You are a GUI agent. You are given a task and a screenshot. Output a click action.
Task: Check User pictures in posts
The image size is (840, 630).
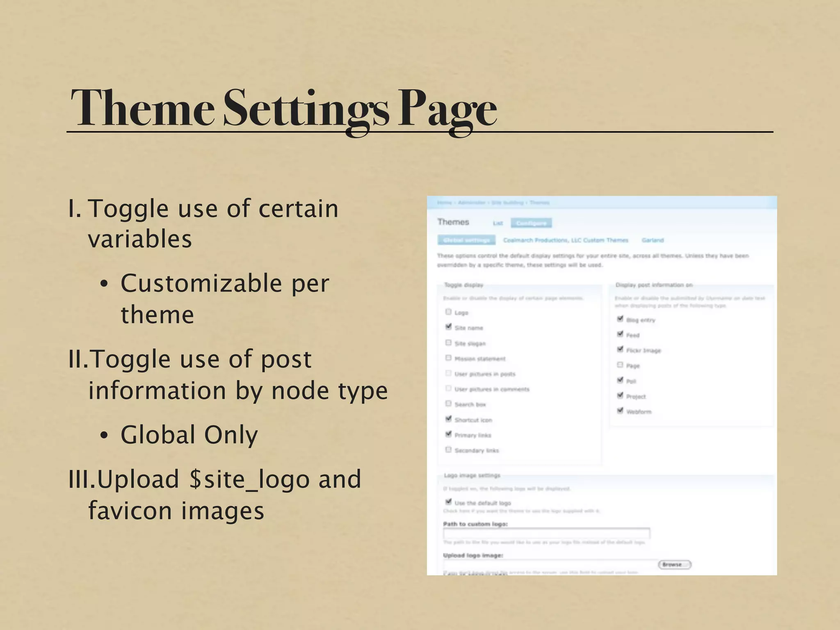point(448,373)
